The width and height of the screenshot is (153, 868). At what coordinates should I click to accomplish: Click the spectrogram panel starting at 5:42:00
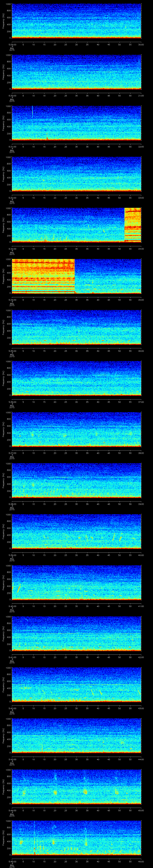[x=77, y=685]
